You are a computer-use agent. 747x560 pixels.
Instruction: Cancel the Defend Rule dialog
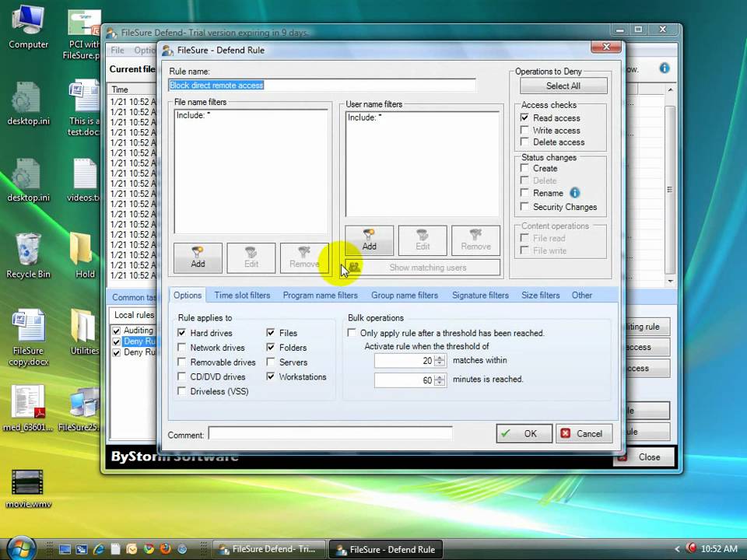point(584,433)
